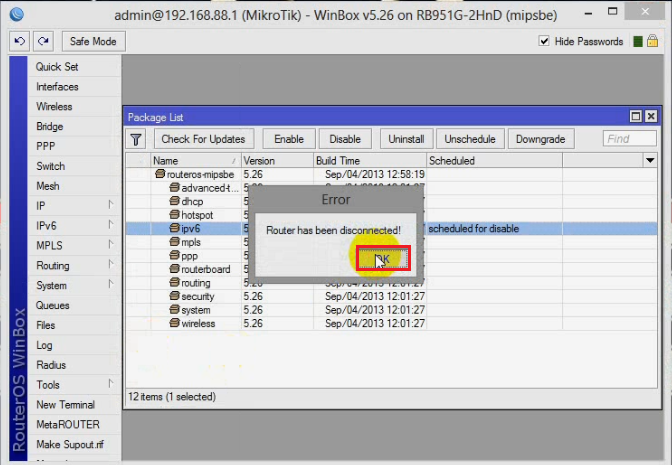The height and width of the screenshot is (465, 672).
Task: Open the Log menu
Action: click(x=44, y=345)
